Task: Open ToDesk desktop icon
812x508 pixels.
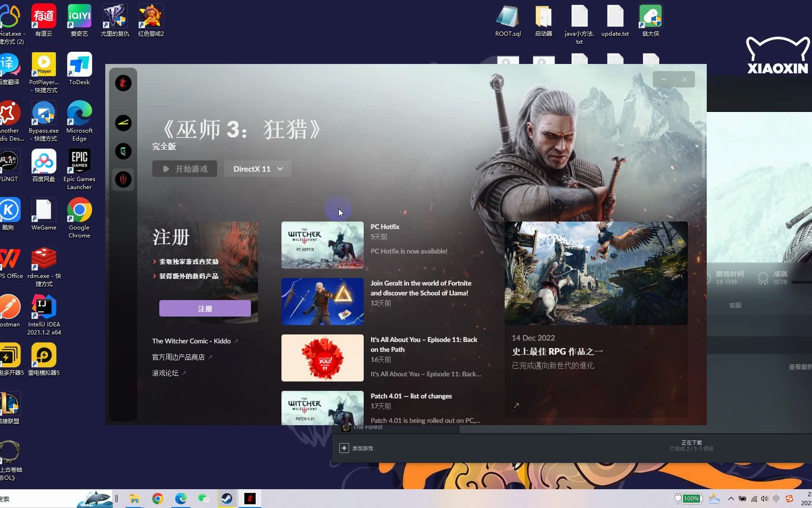Action: pos(79,69)
